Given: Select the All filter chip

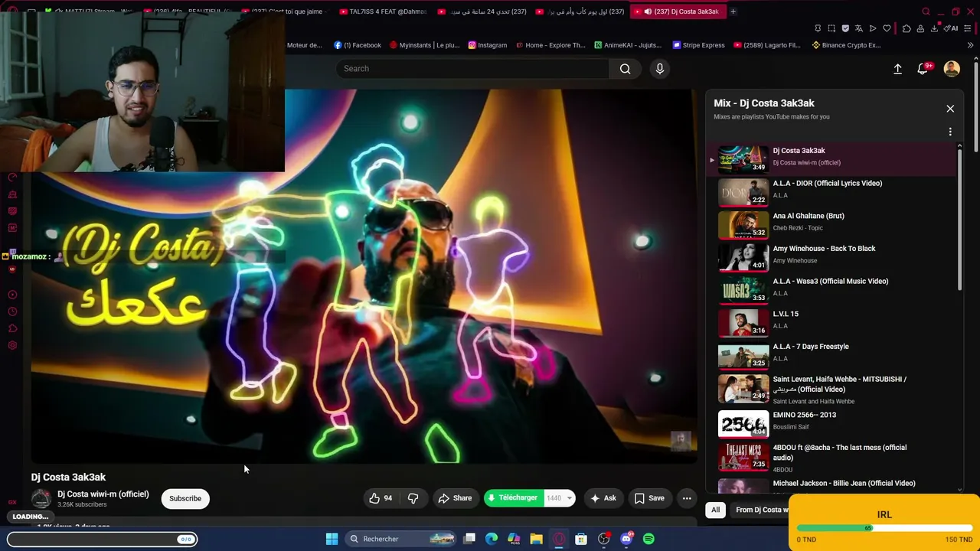Looking at the screenshot, I should point(716,510).
